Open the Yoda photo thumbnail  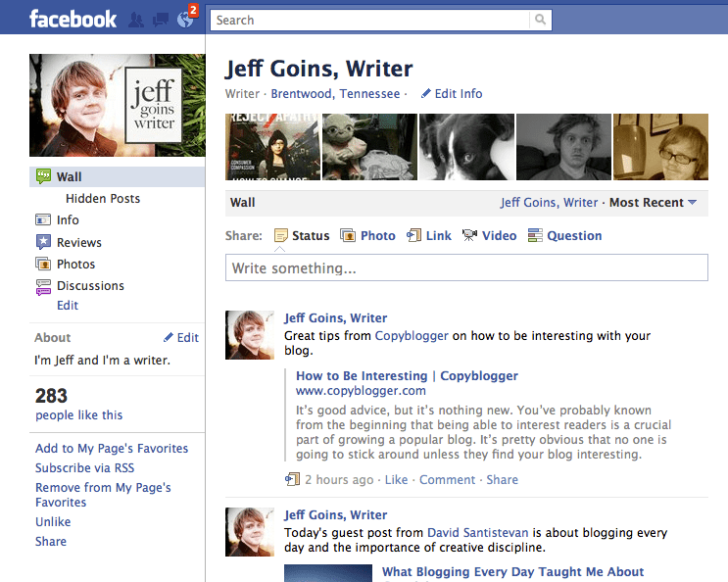pyautogui.click(x=369, y=147)
